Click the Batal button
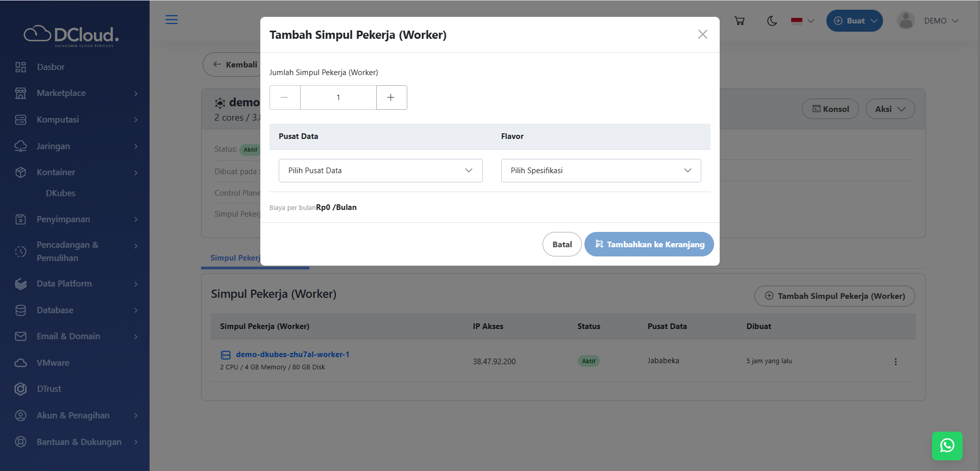This screenshot has height=471, width=980. (561, 244)
